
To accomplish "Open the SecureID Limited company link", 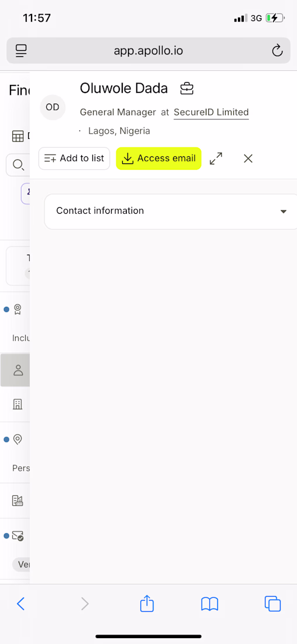I will click(x=211, y=112).
